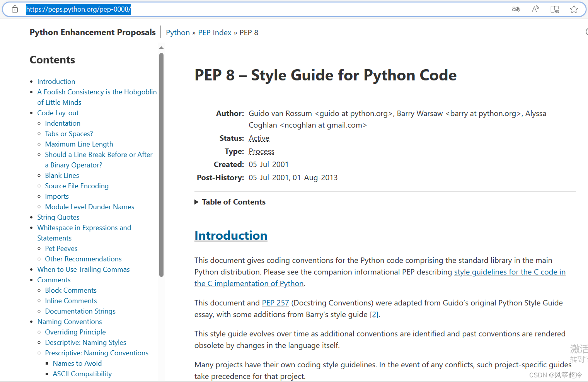Click the [2] footnote reference
Screen dimensions: 588x382
[374, 314]
